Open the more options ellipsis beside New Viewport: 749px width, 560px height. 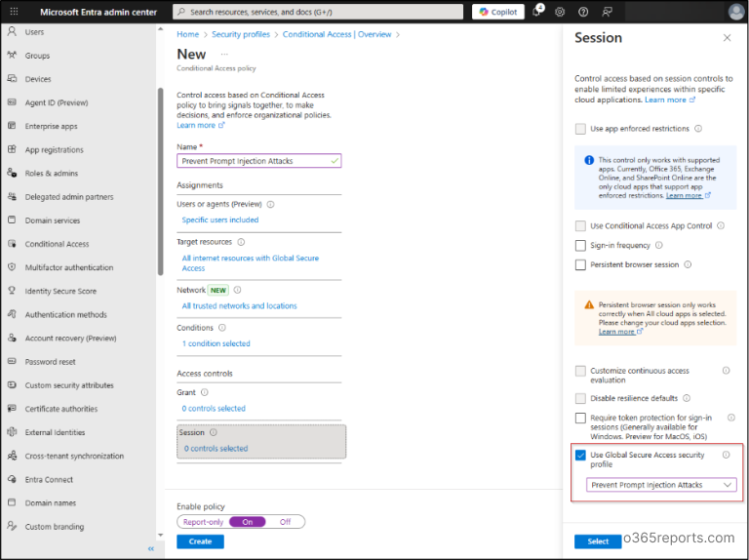click(x=224, y=54)
